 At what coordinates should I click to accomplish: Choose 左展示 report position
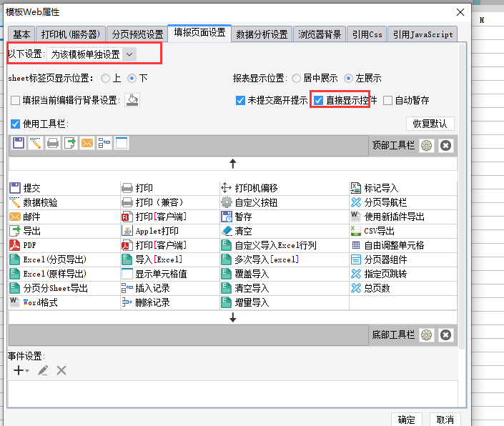[x=348, y=79]
